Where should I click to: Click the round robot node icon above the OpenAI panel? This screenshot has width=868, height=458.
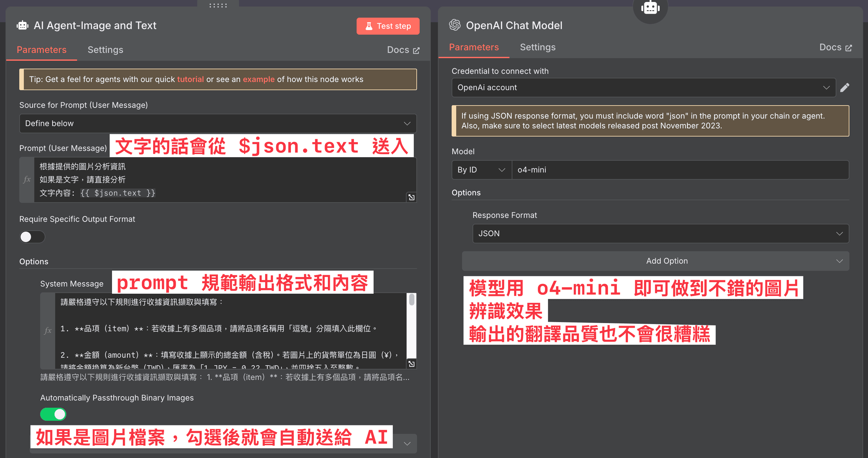(650, 8)
